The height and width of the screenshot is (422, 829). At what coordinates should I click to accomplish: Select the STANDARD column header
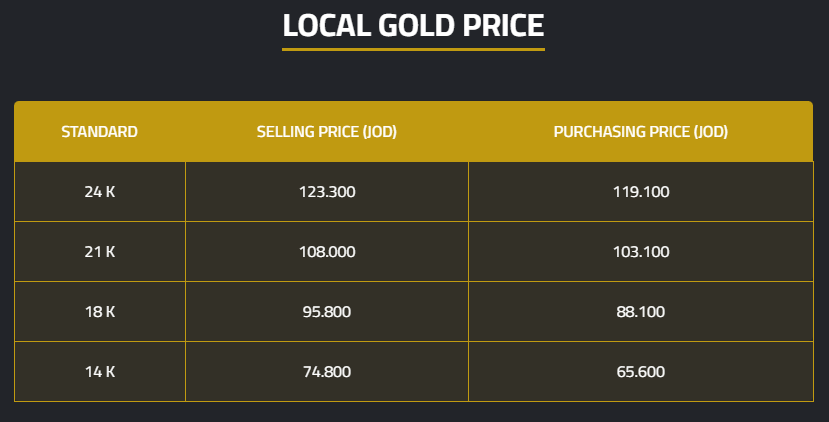coord(99,131)
